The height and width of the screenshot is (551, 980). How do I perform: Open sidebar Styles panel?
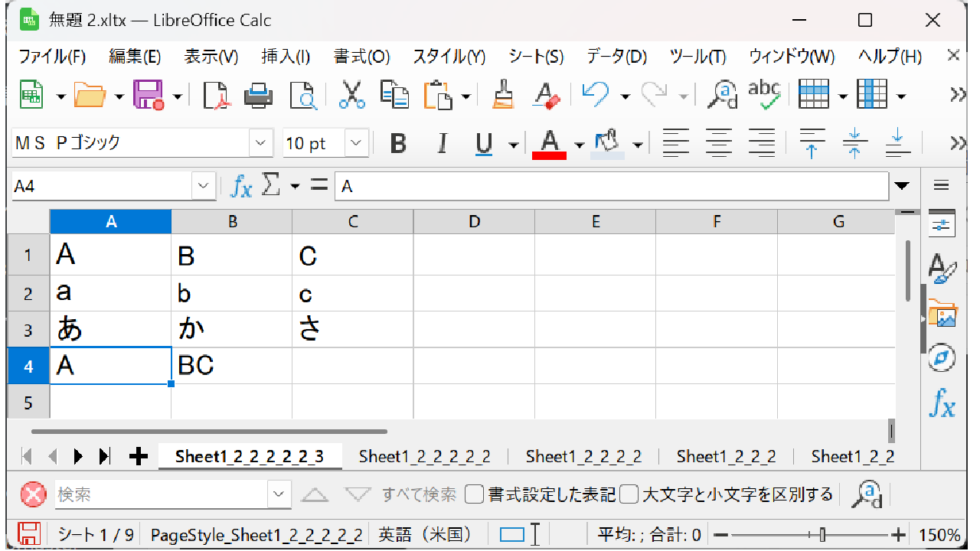(942, 267)
